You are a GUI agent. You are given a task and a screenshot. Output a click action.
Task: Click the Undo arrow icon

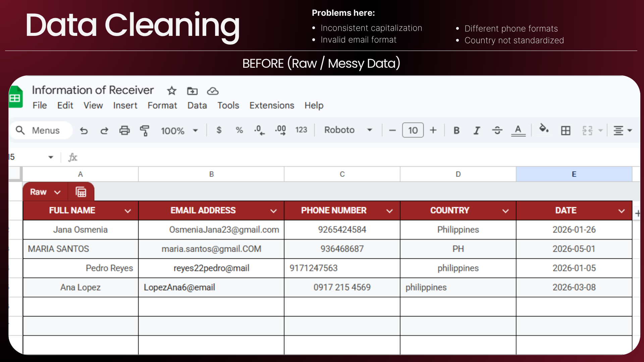pos(84,131)
